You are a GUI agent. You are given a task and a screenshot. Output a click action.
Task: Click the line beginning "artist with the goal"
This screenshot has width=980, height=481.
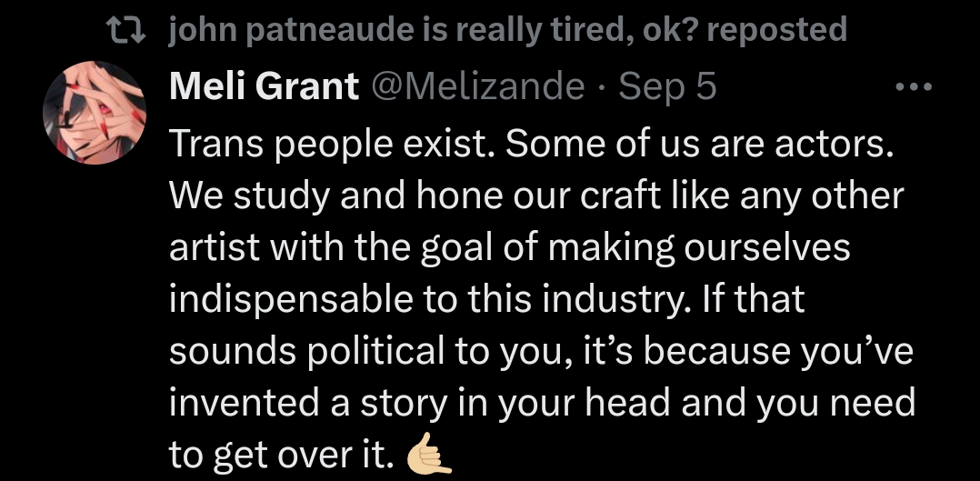point(509,247)
